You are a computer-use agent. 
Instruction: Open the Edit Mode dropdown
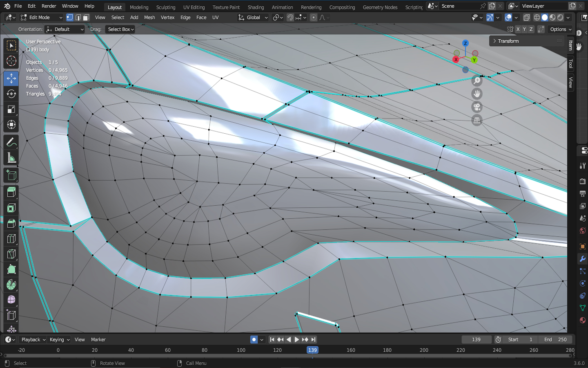41,18
